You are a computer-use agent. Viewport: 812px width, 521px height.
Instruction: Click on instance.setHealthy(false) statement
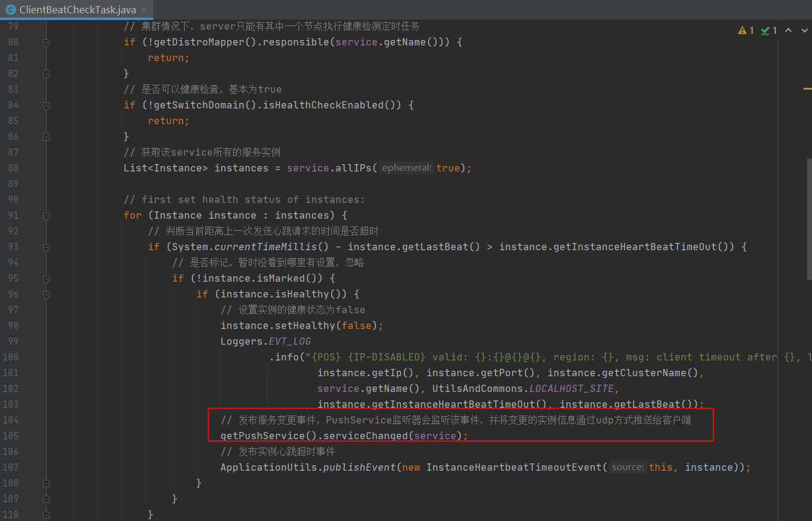[x=302, y=325]
